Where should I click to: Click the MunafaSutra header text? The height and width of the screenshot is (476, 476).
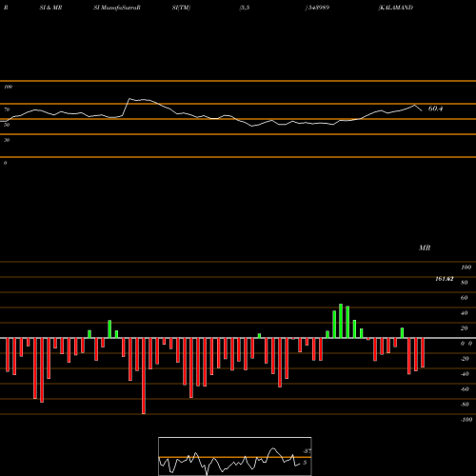[x=117, y=8]
